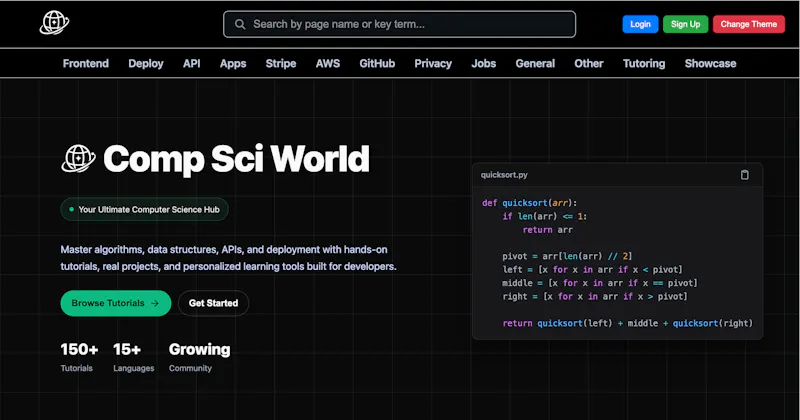Click the arrow inside Browse Tutorials button
Screen dimensions: 800x420
pos(155,303)
